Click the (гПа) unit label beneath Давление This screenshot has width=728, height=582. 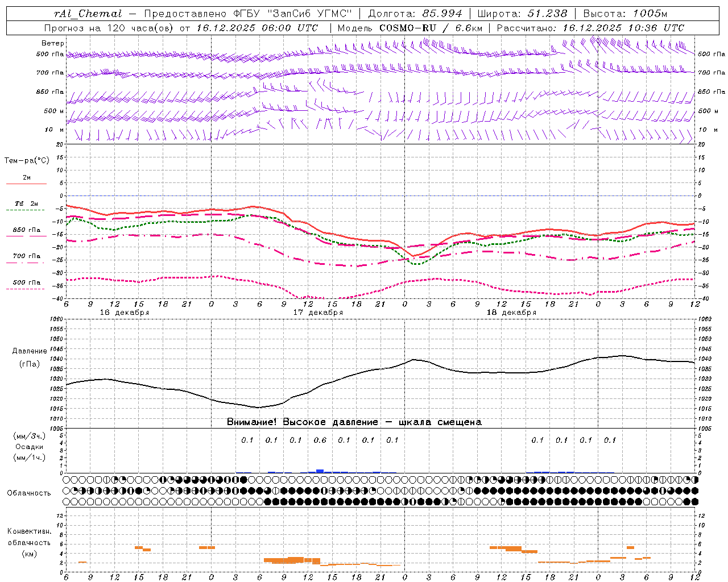[x=30, y=364]
